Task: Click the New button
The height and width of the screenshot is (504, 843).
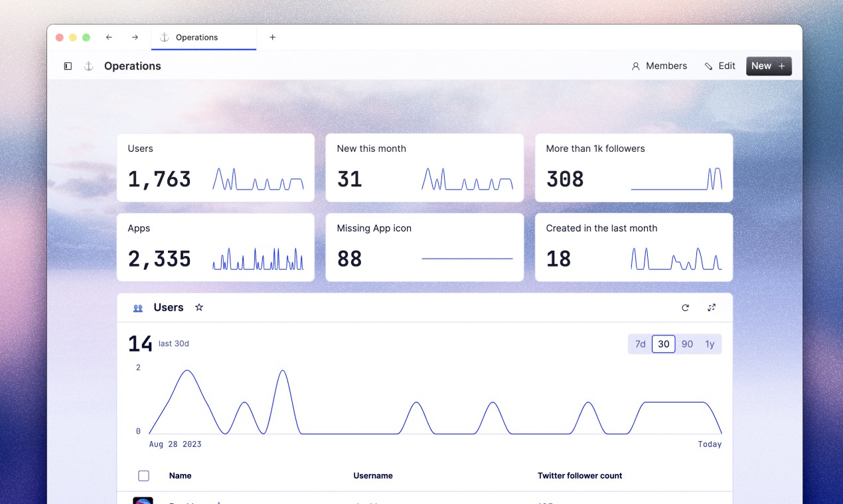Action: point(769,66)
